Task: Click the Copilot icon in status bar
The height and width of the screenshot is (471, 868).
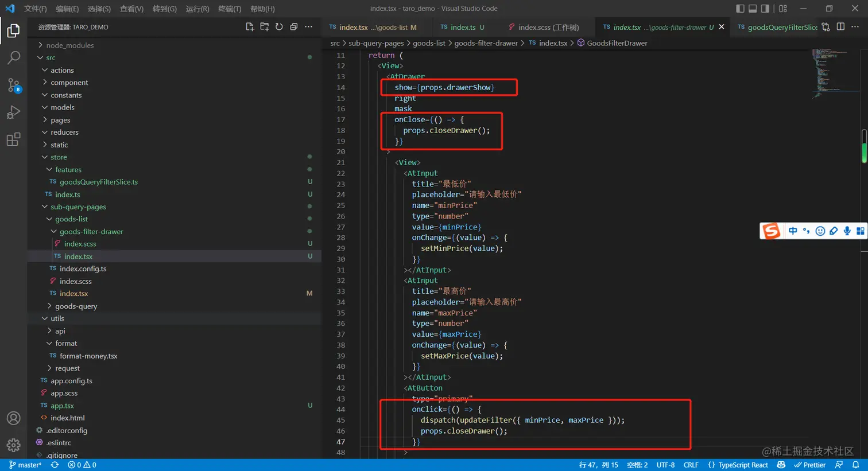Action: pyautogui.click(x=781, y=465)
